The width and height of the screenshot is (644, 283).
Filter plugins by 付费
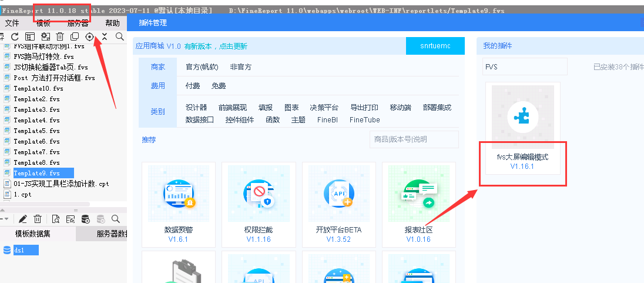pyautogui.click(x=193, y=86)
